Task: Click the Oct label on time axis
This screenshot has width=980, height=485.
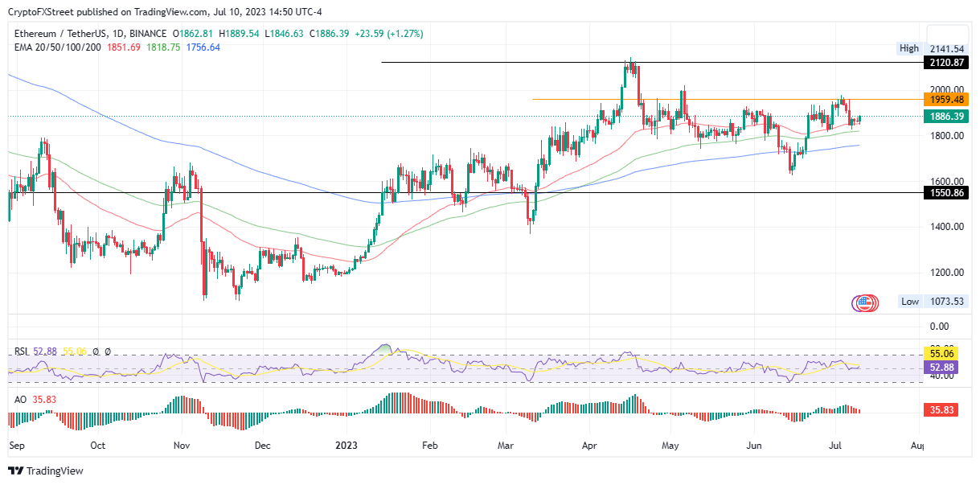Action: 97,444
